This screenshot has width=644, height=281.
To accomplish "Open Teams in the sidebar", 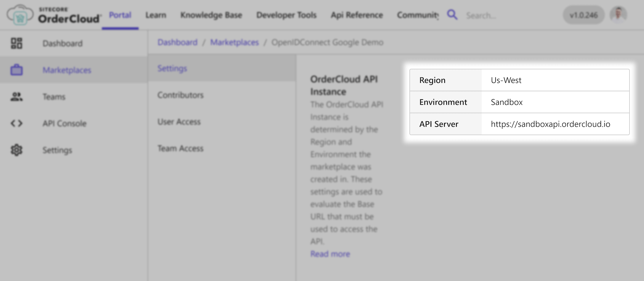I will click(54, 97).
